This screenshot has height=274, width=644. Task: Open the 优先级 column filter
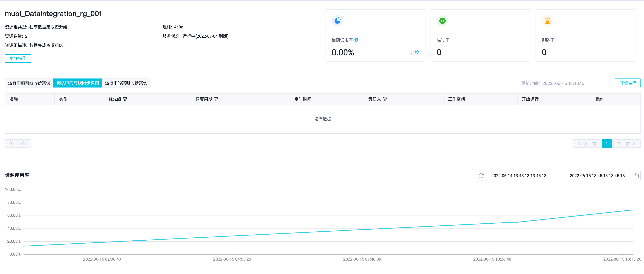[125, 99]
